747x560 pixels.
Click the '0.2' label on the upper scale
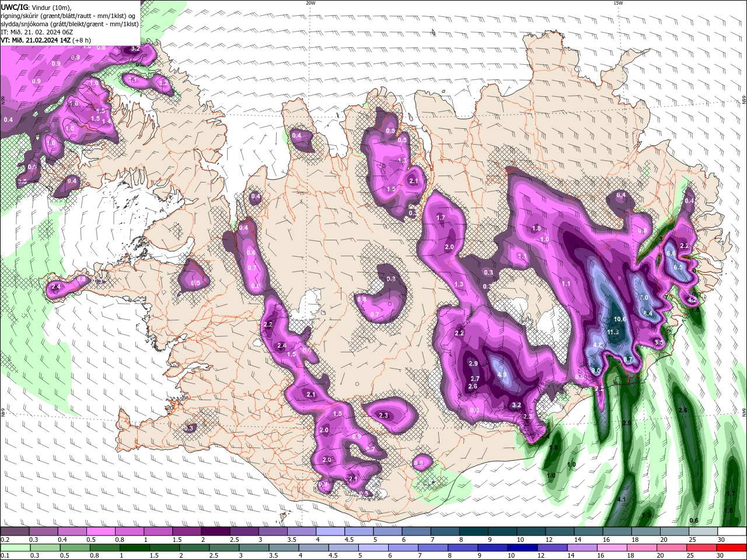[5, 540]
